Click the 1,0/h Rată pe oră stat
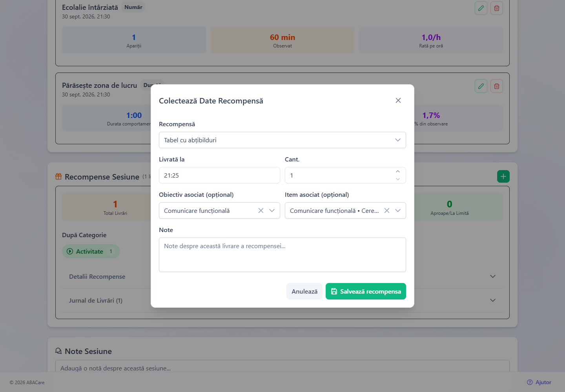The height and width of the screenshot is (392, 565). coord(431,40)
